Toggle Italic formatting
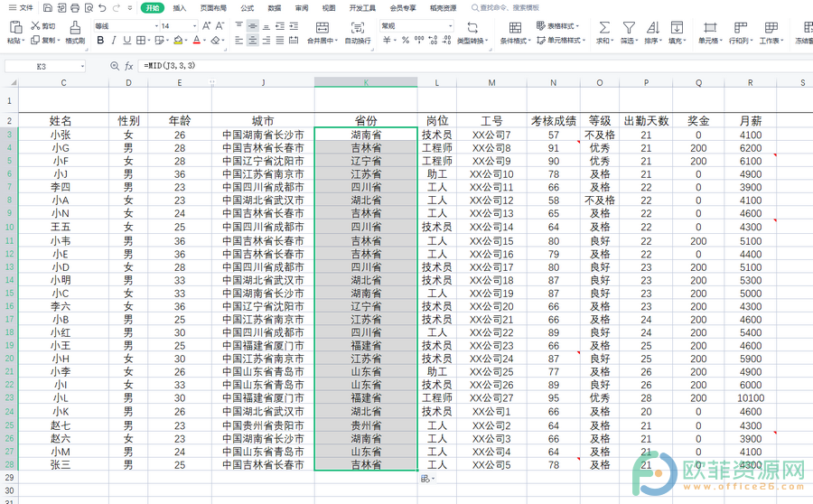 click(x=114, y=40)
